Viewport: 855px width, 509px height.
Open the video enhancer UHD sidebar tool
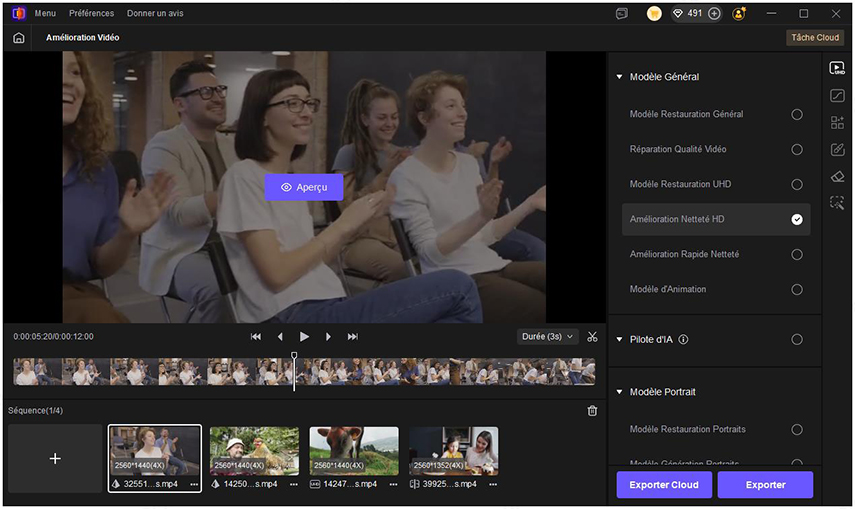click(x=837, y=68)
